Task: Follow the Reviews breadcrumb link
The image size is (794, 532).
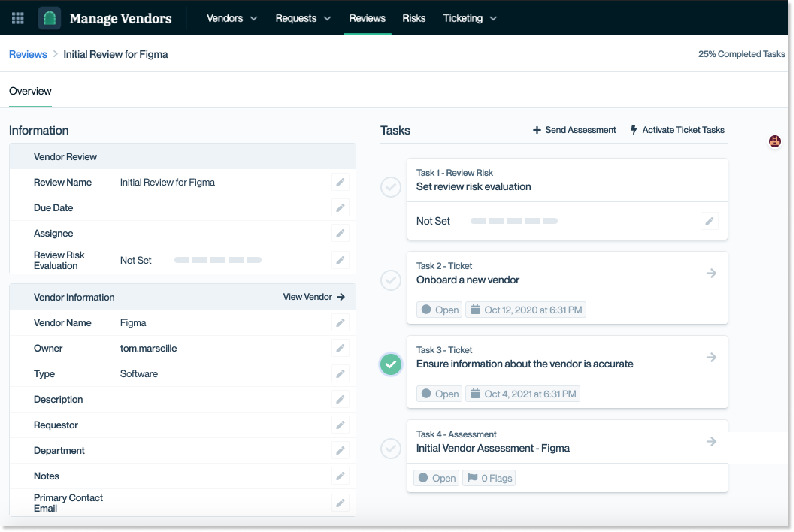Action: (x=28, y=54)
